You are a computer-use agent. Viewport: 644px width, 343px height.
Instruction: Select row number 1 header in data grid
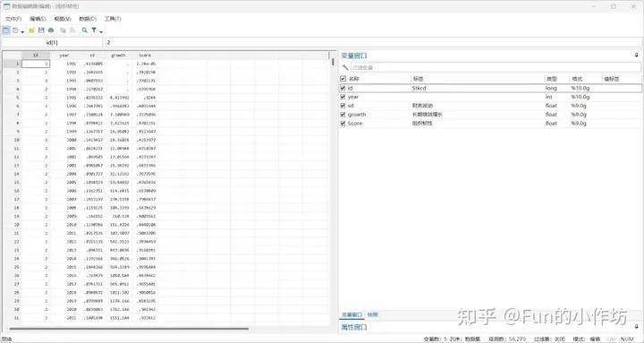(12, 64)
